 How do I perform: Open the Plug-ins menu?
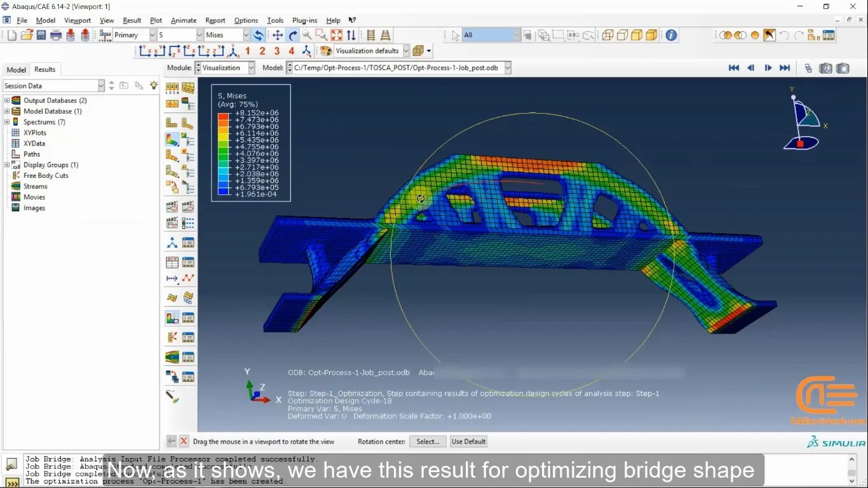[x=304, y=20]
